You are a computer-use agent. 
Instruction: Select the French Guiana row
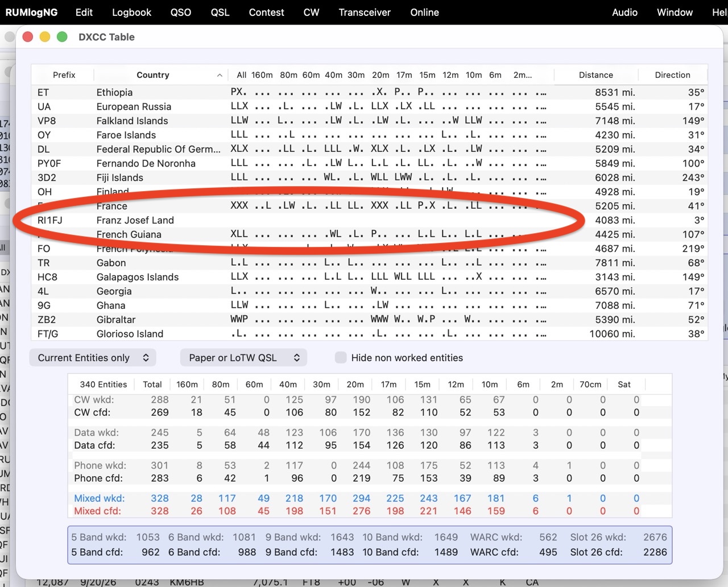point(369,234)
